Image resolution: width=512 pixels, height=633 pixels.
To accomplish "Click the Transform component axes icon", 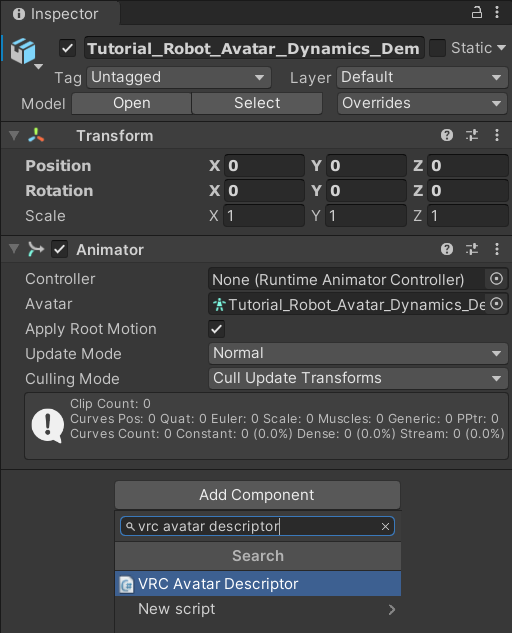I will 36,136.
